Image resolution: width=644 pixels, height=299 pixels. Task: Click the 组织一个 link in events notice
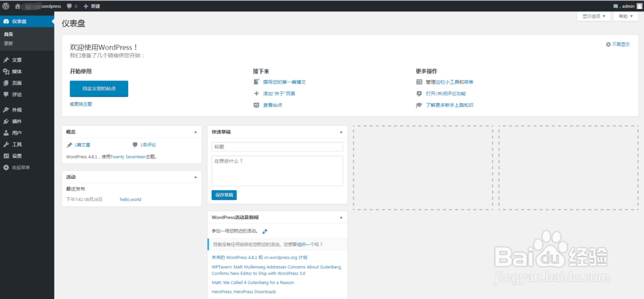point(304,245)
